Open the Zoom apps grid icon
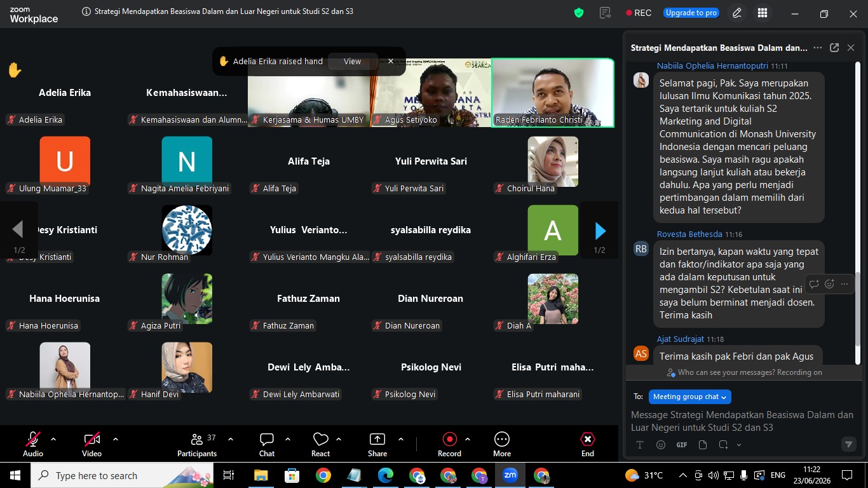Screen dimensions: 868x488 [x=763, y=13]
